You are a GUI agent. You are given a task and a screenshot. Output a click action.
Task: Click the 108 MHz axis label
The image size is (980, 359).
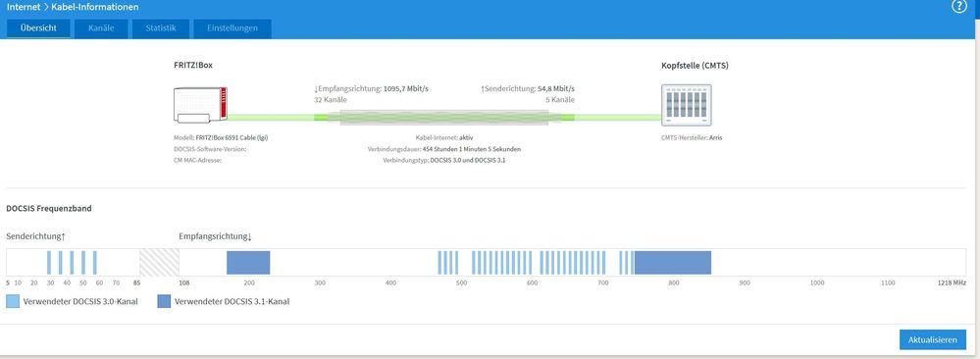184,283
